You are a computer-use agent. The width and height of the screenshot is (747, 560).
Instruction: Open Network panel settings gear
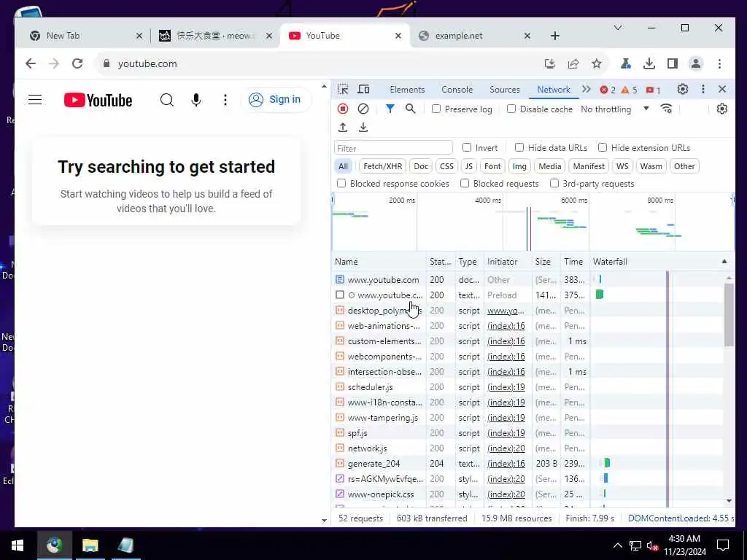coord(722,109)
